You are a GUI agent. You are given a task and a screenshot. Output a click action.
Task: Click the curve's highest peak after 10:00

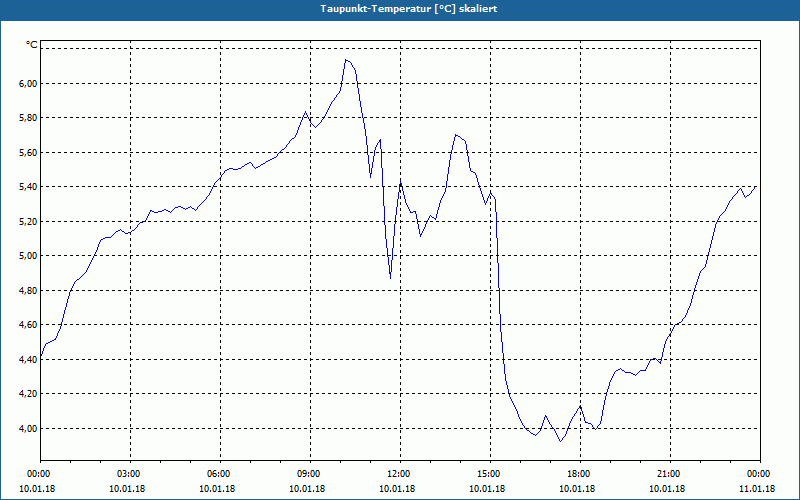pos(346,60)
